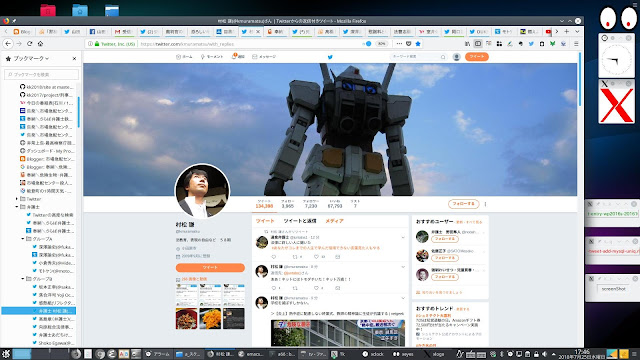
Task: Open the KDE application launcher
Action: coord(6,354)
